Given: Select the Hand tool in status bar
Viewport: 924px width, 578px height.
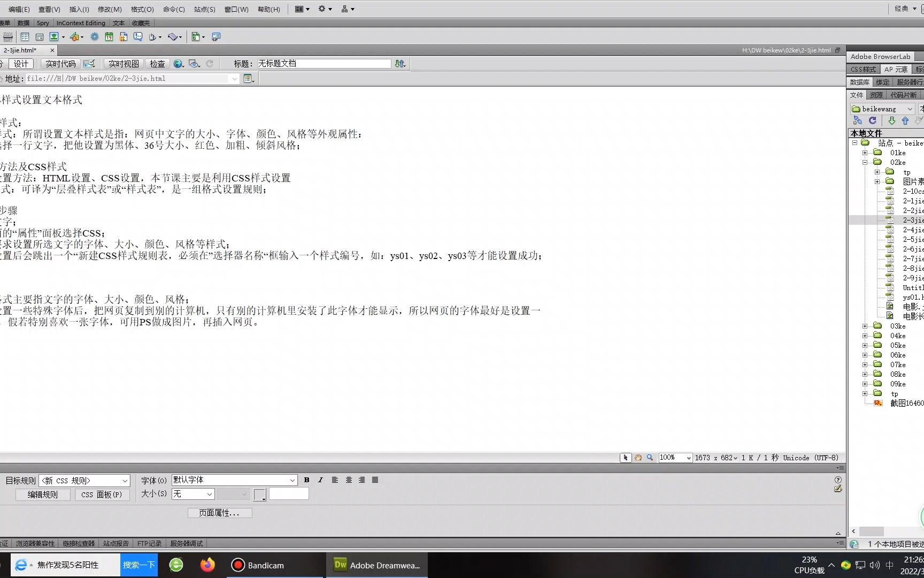Looking at the screenshot, I should tap(638, 458).
